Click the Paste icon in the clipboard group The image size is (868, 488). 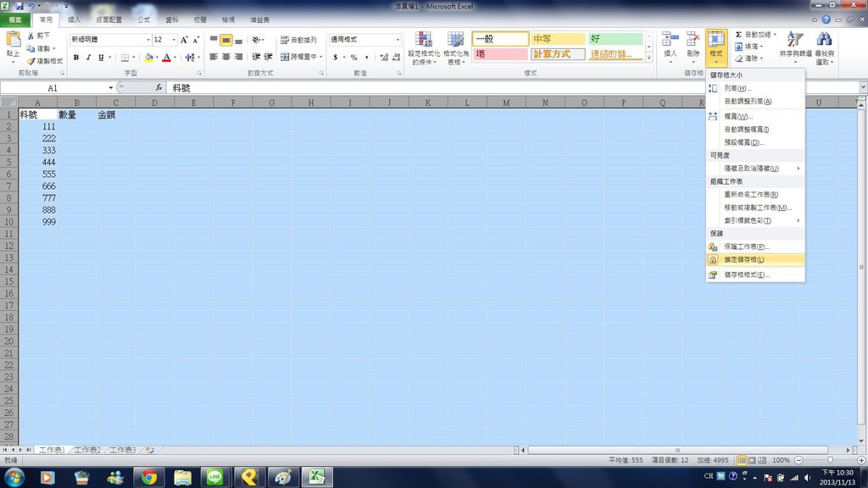pyautogui.click(x=13, y=41)
